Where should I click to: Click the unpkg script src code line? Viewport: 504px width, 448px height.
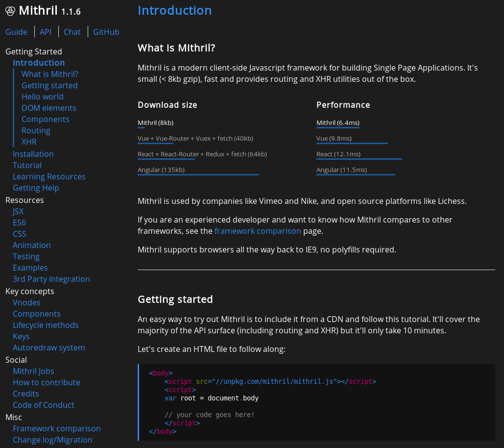pyautogui.click(x=270, y=381)
